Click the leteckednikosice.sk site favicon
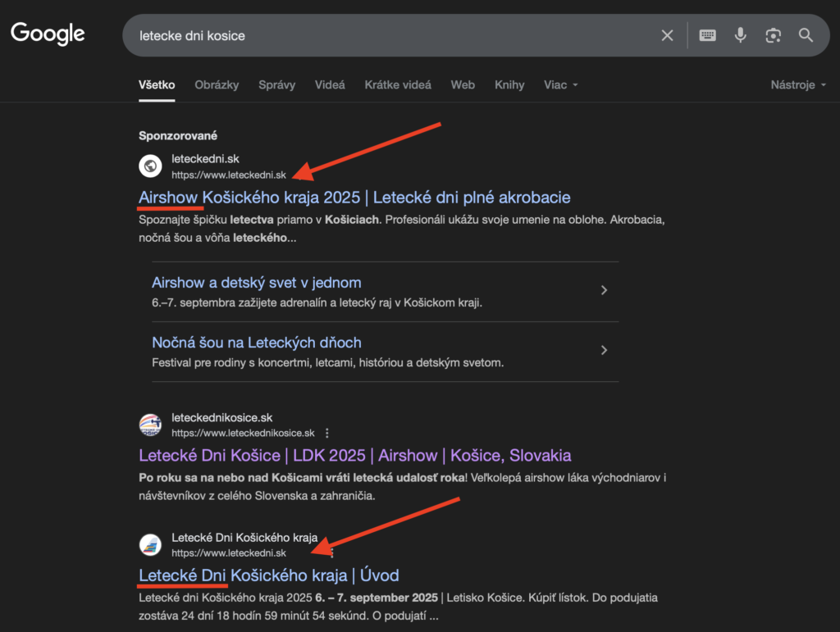This screenshot has height=632, width=840. 150,425
